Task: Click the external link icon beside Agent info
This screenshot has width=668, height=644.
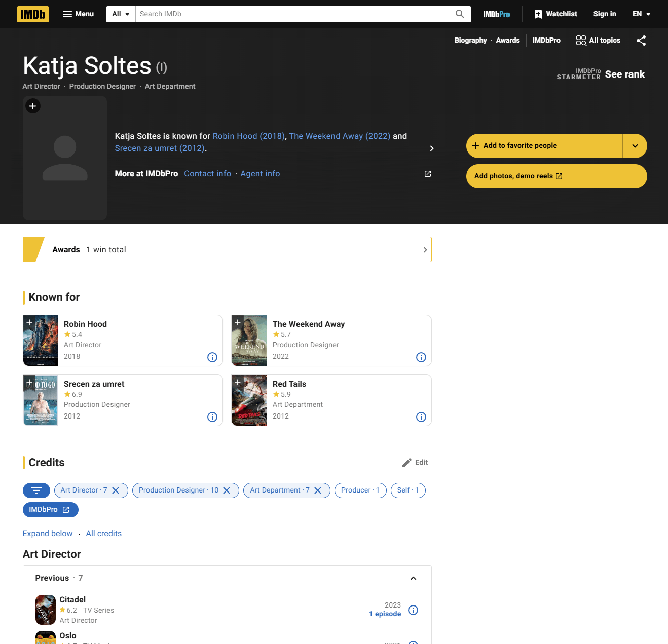Action: coord(428,174)
